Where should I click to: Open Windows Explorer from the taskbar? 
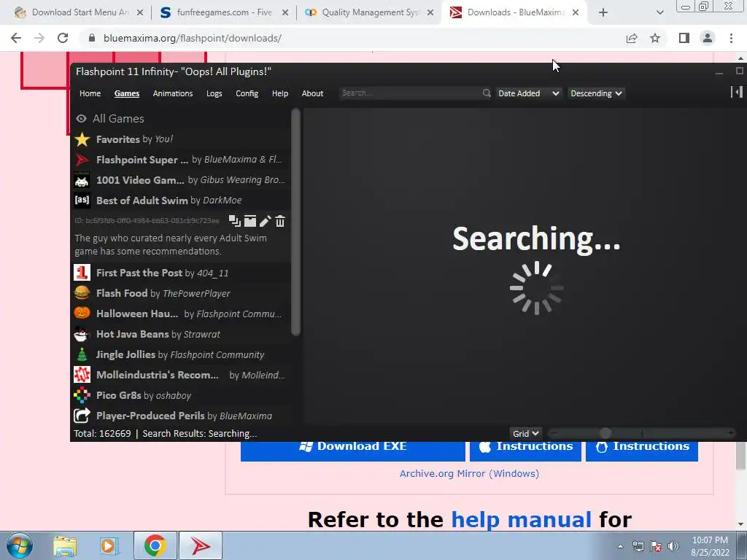coord(65,545)
